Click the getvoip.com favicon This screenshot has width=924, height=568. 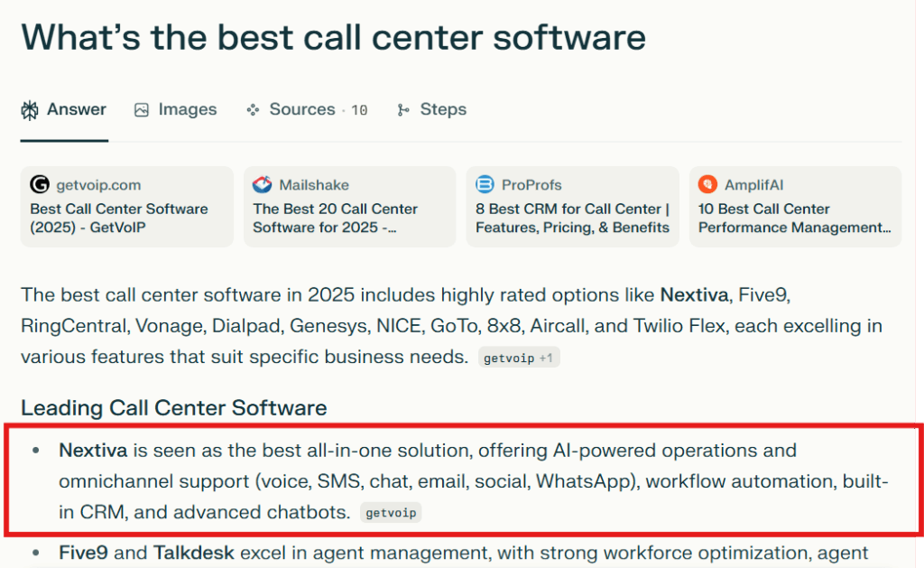[40, 184]
